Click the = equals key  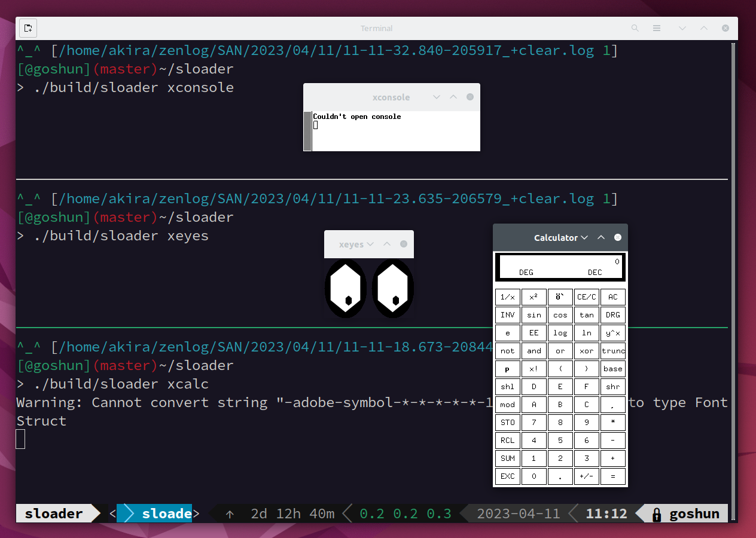(613, 476)
